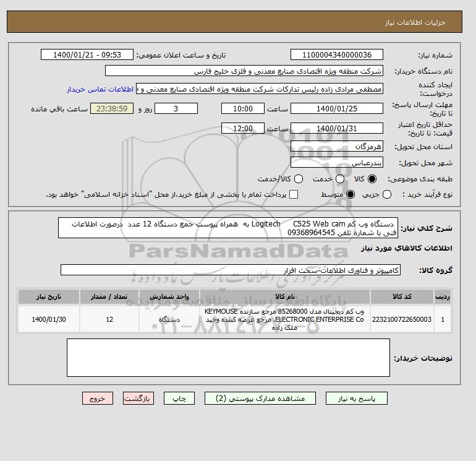
Task: Click the تاریخ نیاز column header
Action: 49,296
